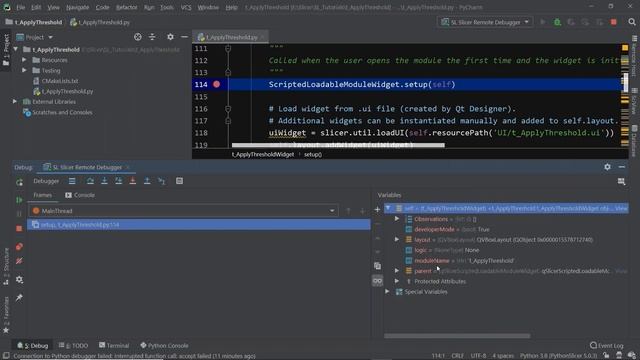This screenshot has width=640, height=360.
Task: Click the Pin Tab icon in Debug panel
Action: pos(19,298)
